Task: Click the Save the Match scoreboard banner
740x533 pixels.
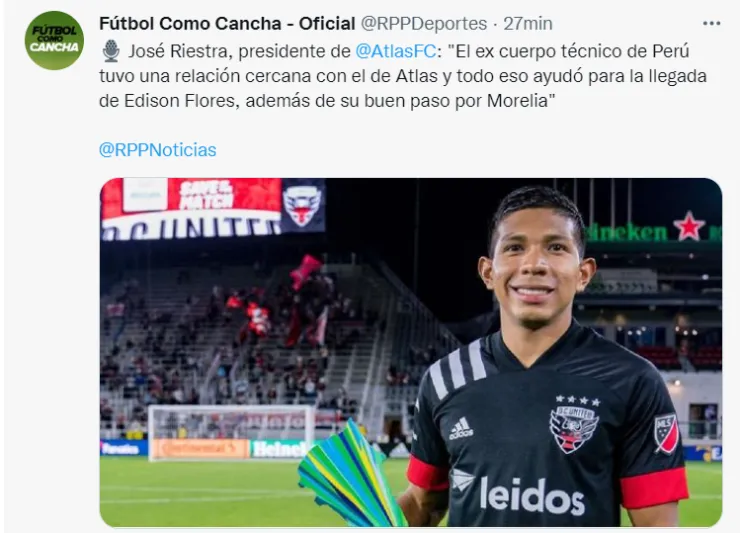Action: [206, 195]
